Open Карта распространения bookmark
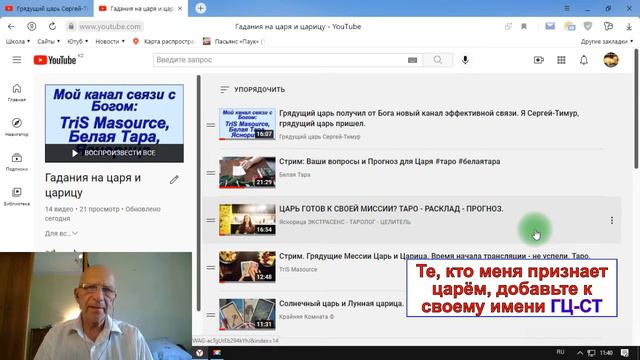This screenshot has height=360, width=640. pos(163,41)
